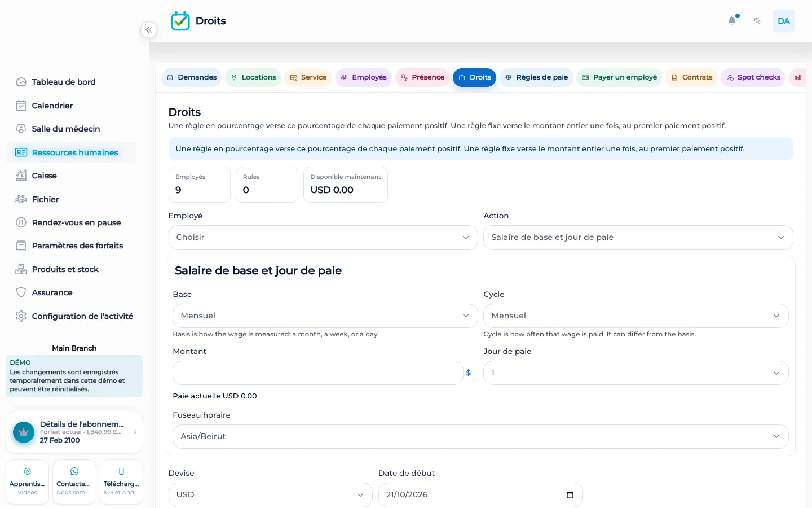Click the Assurance shield icon
812x508 pixels.
point(21,292)
